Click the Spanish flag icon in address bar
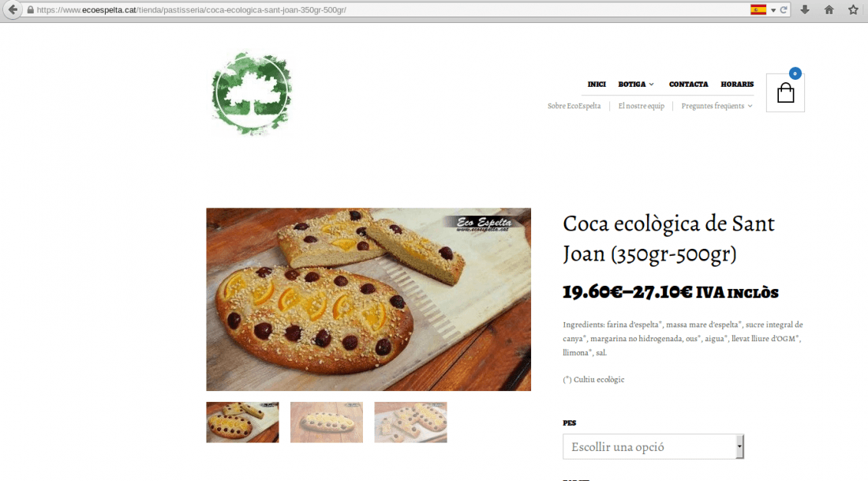This screenshot has width=868, height=481. (758, 9)
